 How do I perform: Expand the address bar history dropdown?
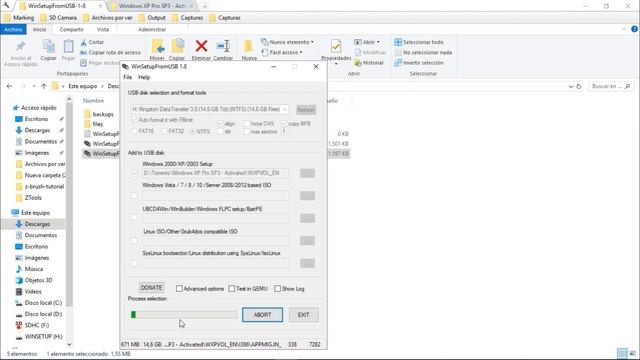[x=571, y=87]
